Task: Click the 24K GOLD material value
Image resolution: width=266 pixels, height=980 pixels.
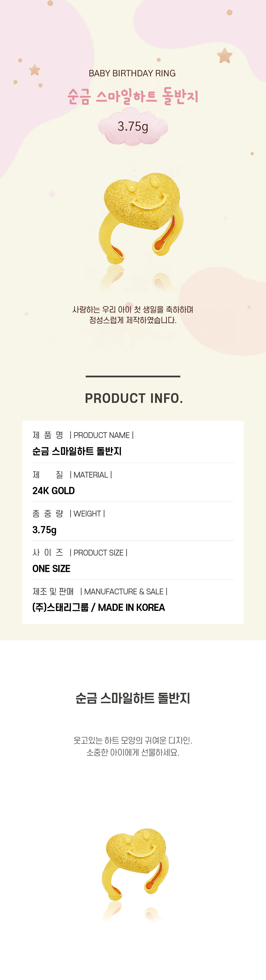Action: (x=53, y=491)
